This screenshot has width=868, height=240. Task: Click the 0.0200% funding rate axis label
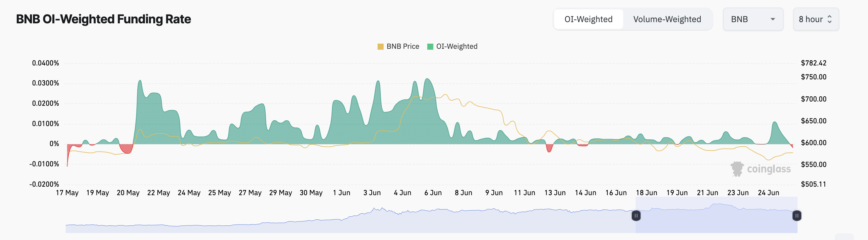(x=45, y=103)
